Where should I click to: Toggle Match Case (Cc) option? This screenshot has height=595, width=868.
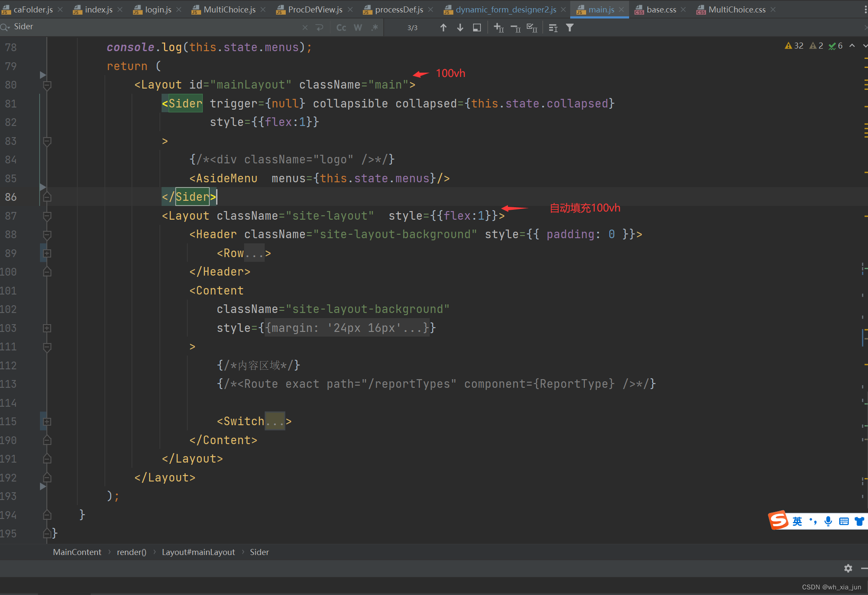(x=341, y=28)
